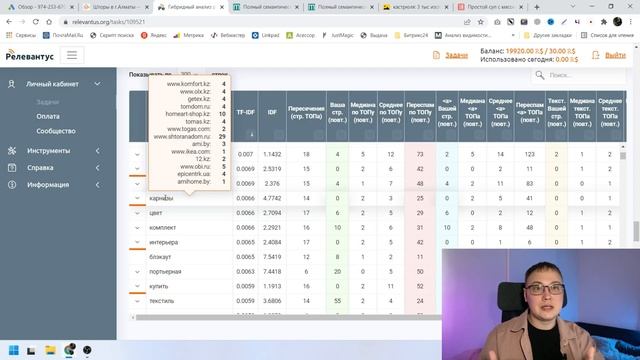Click the browser reload button

(x=36, y=22)
